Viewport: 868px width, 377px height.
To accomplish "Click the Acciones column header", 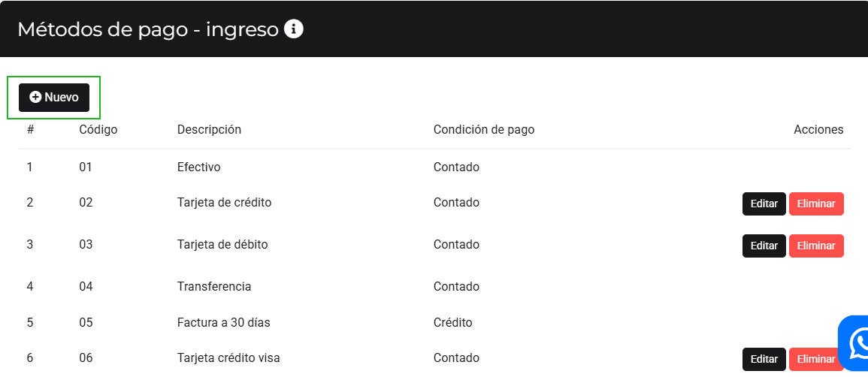I will coord(818,129).
